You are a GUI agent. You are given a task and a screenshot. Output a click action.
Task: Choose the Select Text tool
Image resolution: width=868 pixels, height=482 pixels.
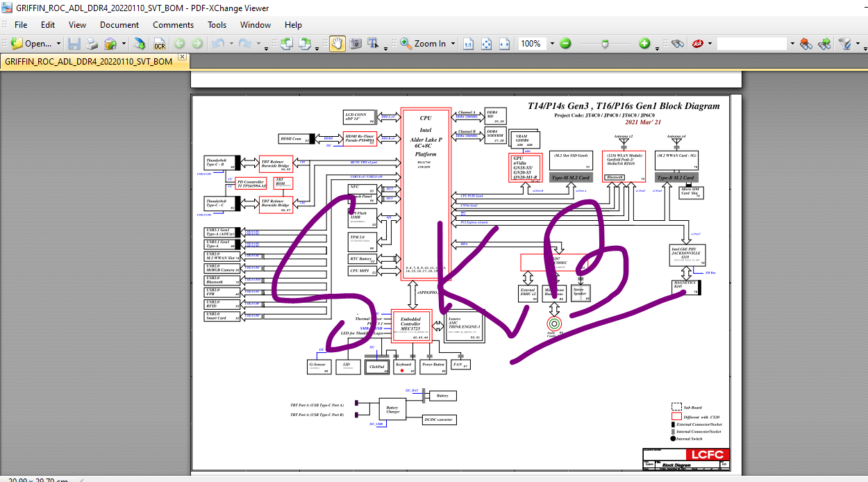click(x=373, y=44)
